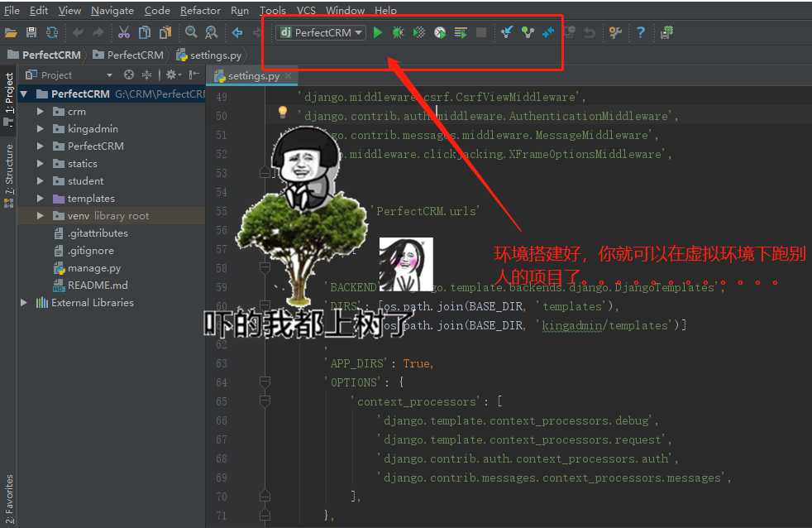Click the VCS Update Project icon
Viewport: 812px width, 528px height.
[506, 32]
